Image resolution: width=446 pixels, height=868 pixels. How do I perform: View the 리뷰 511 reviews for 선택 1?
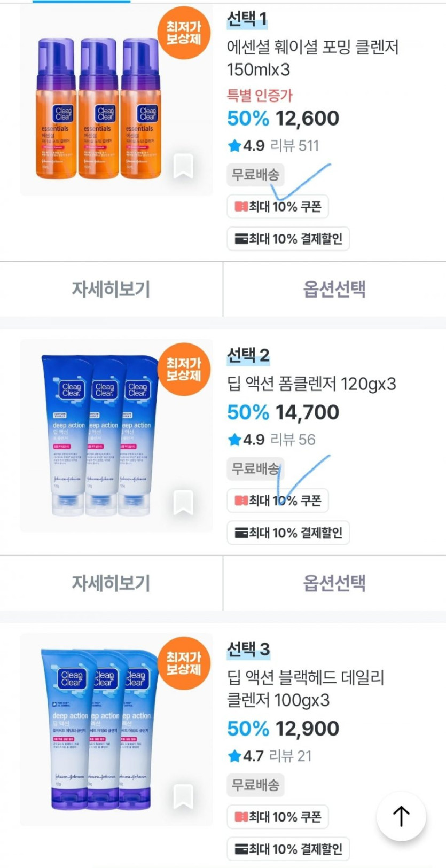294,145
